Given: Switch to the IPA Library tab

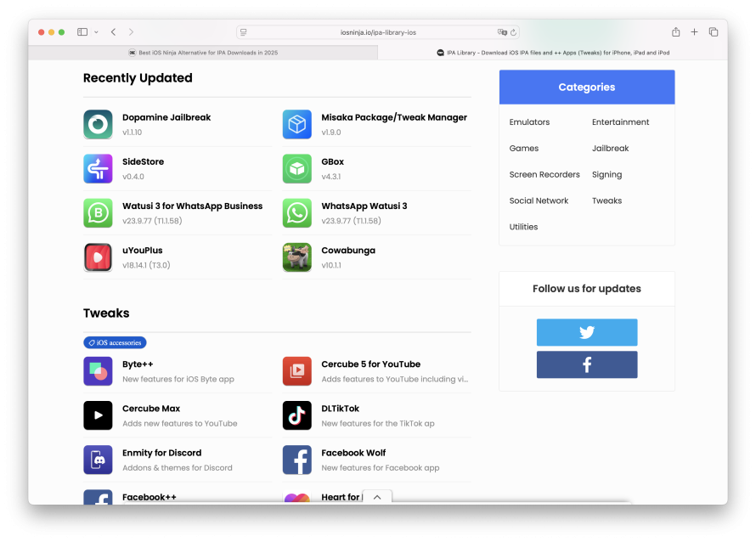Looking at the screenshot, I should coord(553,53).
